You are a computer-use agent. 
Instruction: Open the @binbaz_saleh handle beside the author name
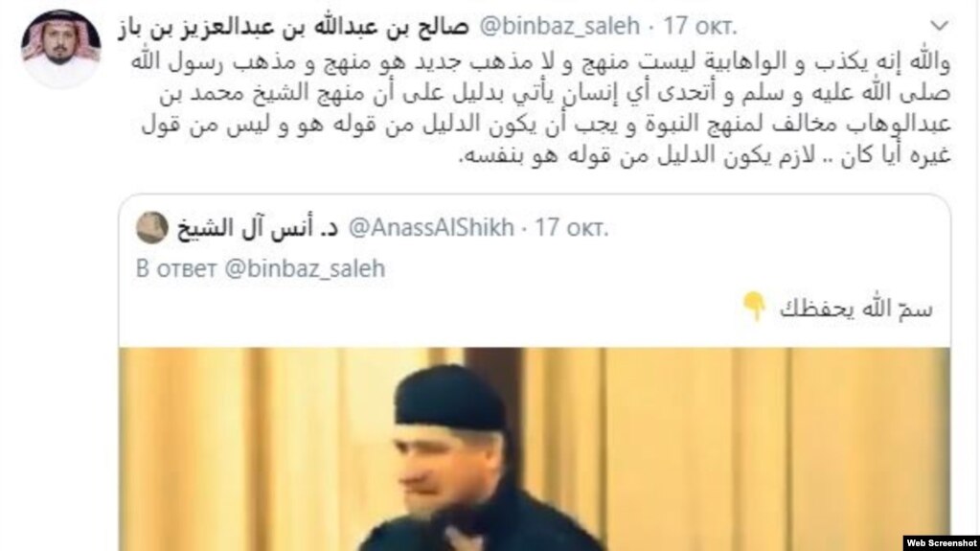(559, 26)
